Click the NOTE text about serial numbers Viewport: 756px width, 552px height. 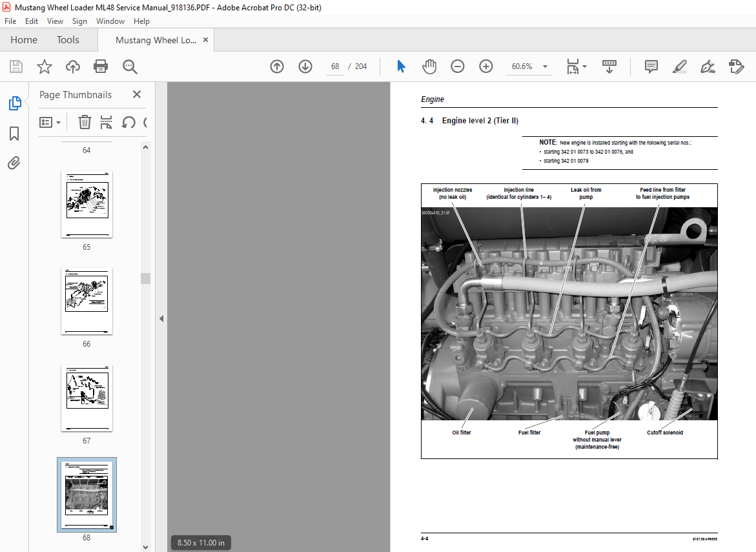[615, 143]
